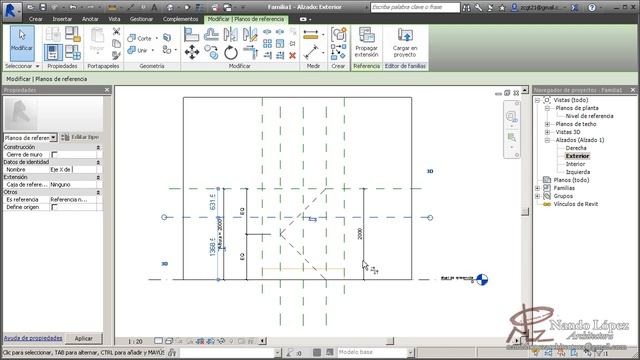Viewport: 640px width, 360px height.
Task: Select the Align tool in Modificar panel
Action: [x=191, y=35]
